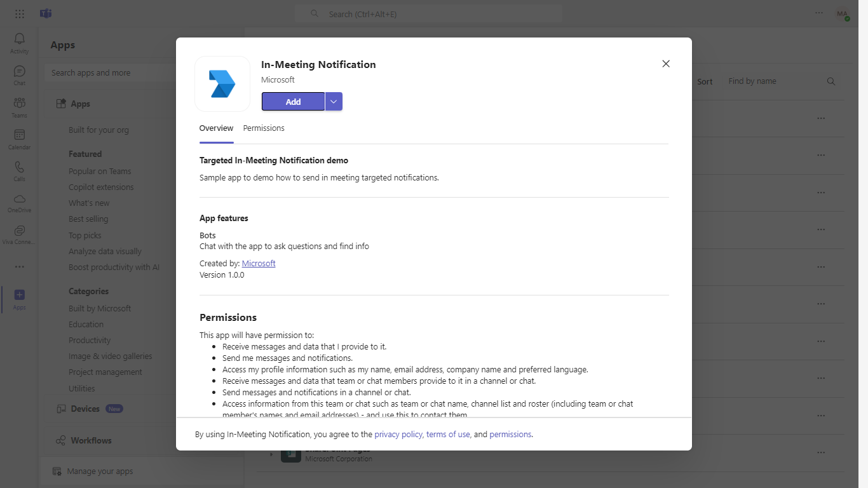Close the In-Meeting Notification dialog

point(666,64)
